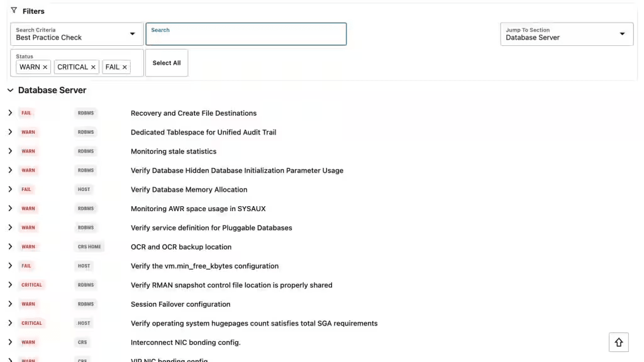644x362 pixels.
Task: Click RDBMS tag on Session Failover row
Action: pos(86,304)
